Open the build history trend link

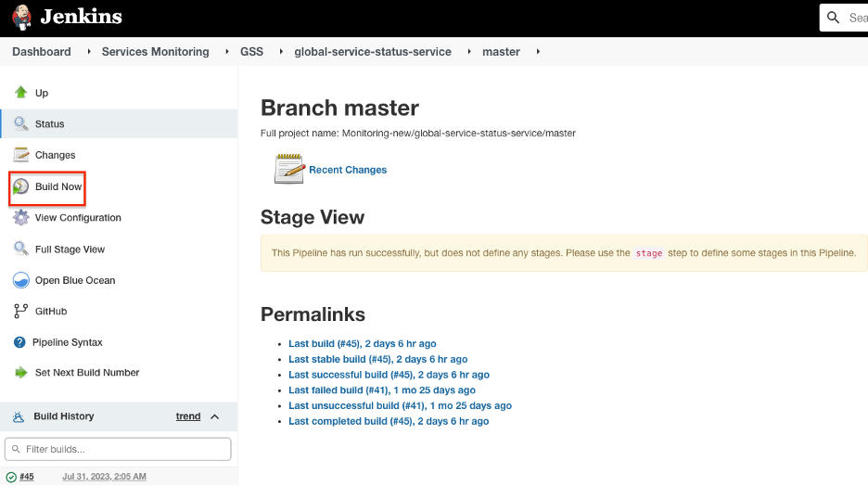pos(188,416)
